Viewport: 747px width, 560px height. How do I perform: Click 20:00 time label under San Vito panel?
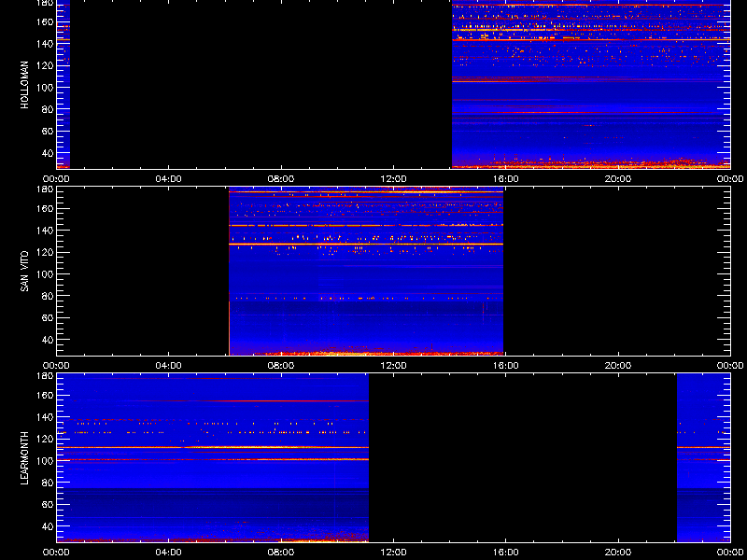(618, 366)
